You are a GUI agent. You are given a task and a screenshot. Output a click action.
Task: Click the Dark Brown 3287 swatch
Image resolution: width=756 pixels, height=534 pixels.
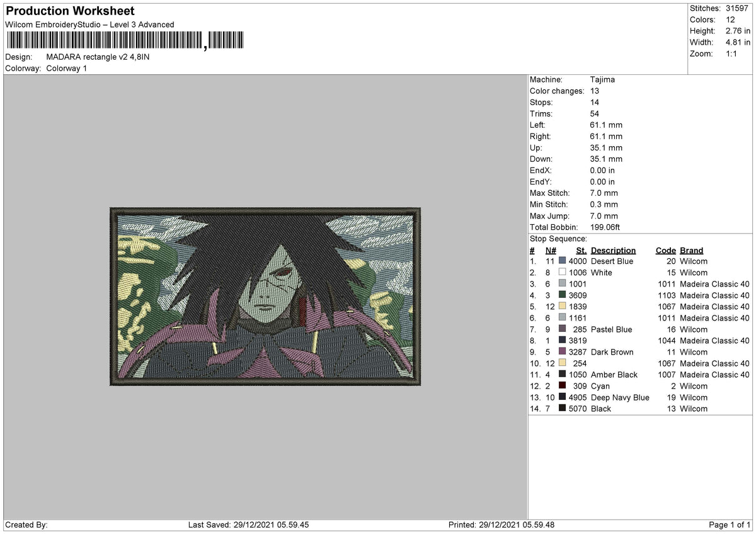tap(561, 351)
